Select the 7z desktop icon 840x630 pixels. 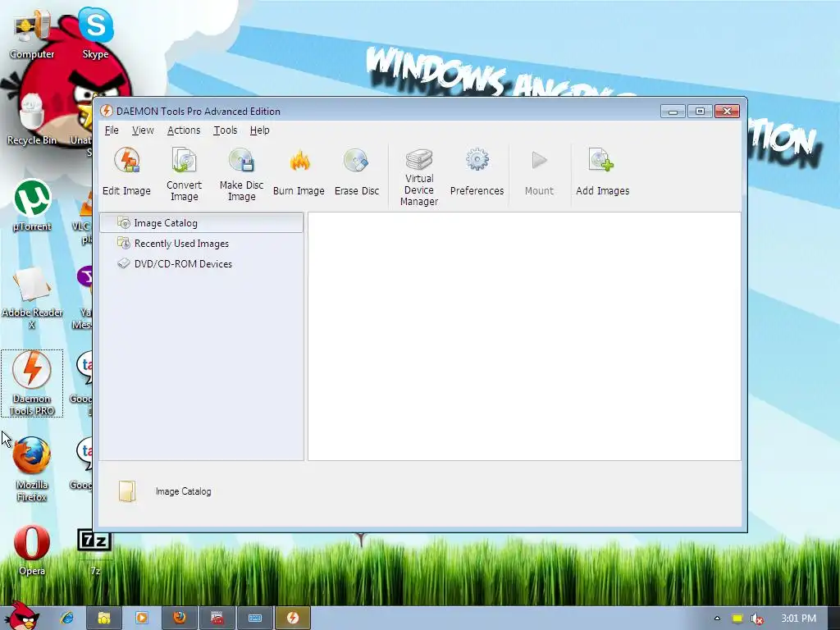tap(95, 552)
